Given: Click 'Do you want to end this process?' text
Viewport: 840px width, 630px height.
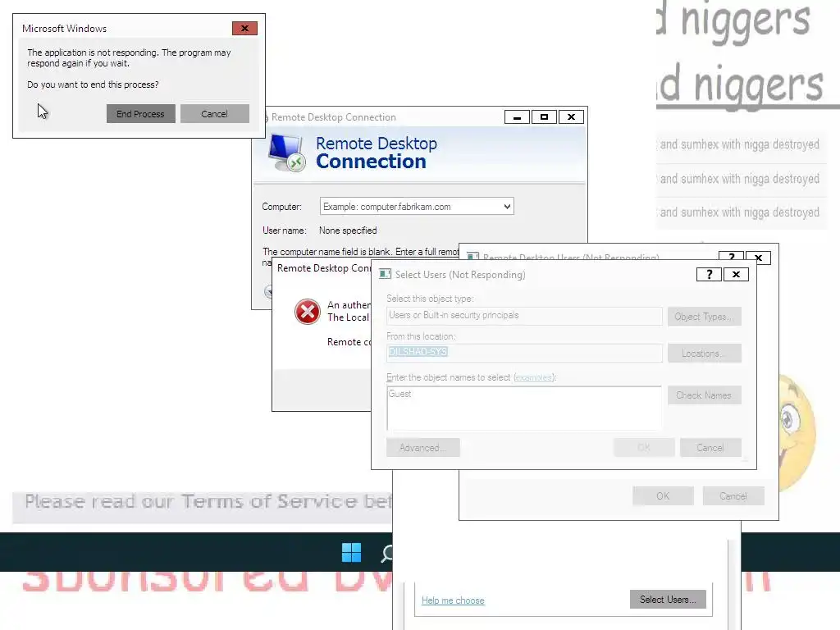Looking at the screenshot, I should (x=93, y=84).
